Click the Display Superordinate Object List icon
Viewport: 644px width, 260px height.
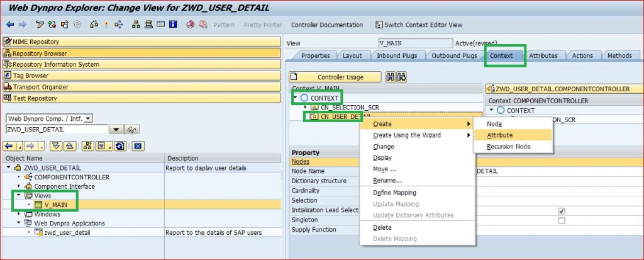click(87, 146)
